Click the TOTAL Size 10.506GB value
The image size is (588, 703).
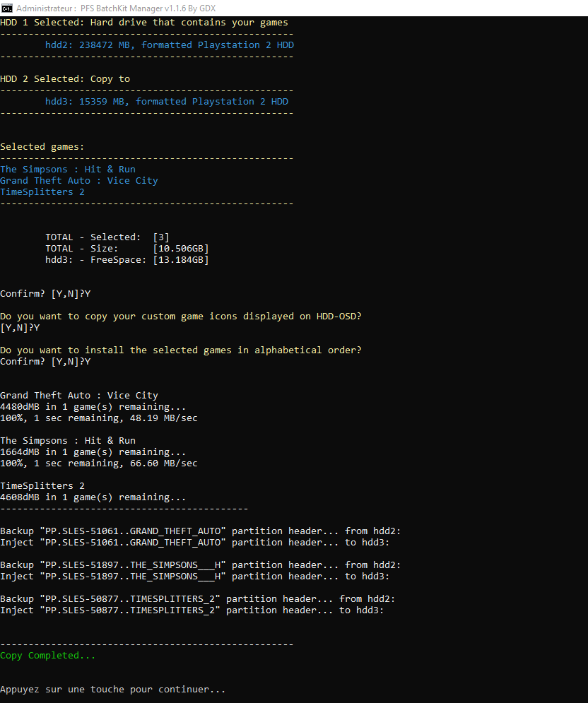(181, 249)
